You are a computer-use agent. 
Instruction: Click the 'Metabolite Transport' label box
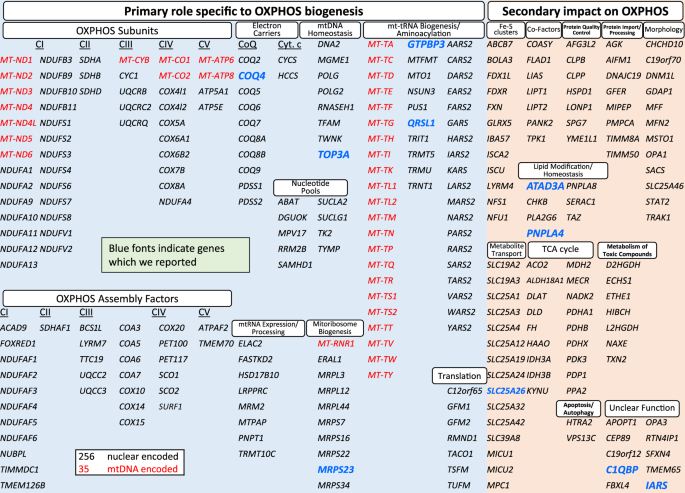(x=506, y=250)
